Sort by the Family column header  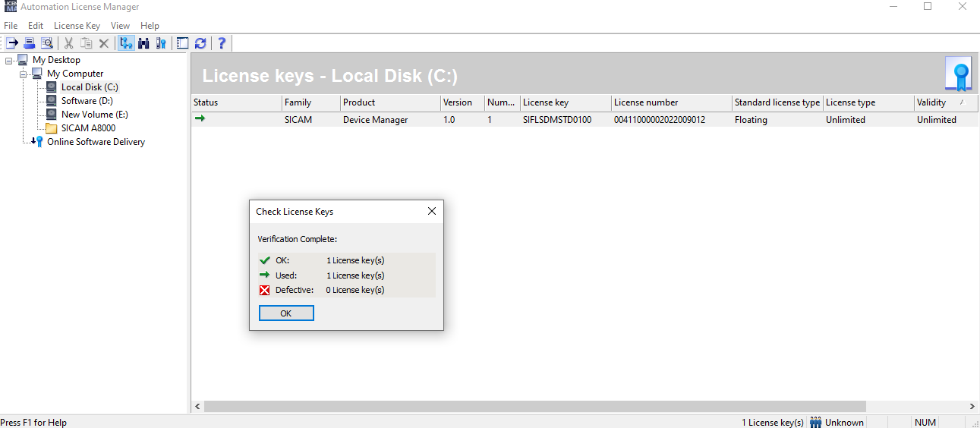pyautogui.click(x=311, y=102)
